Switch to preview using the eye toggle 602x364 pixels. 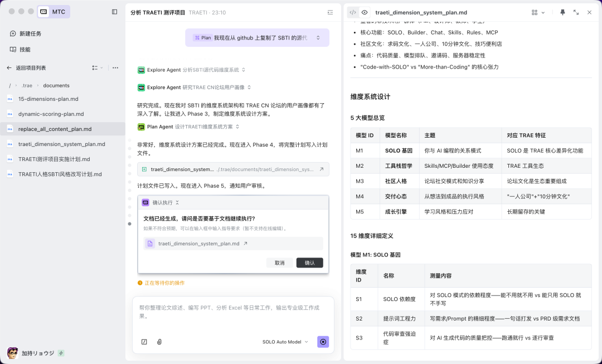(x=365, y=12)
